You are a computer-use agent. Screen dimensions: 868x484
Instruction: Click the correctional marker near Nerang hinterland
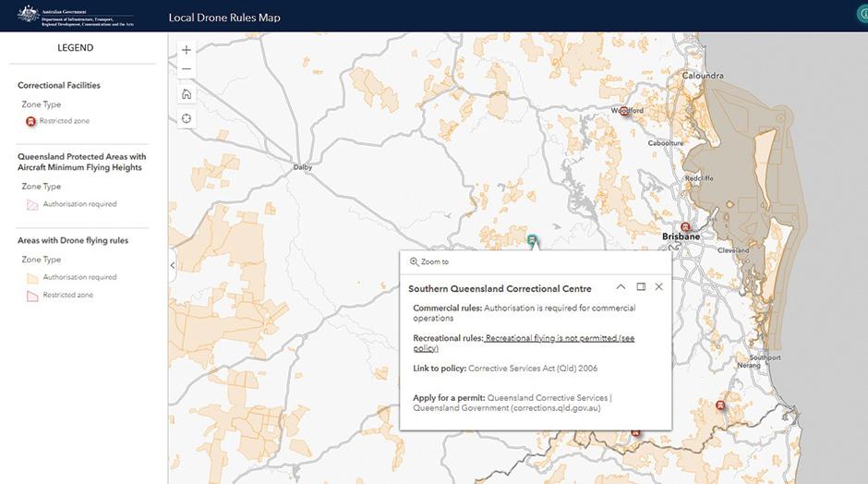tap(720, 405)
